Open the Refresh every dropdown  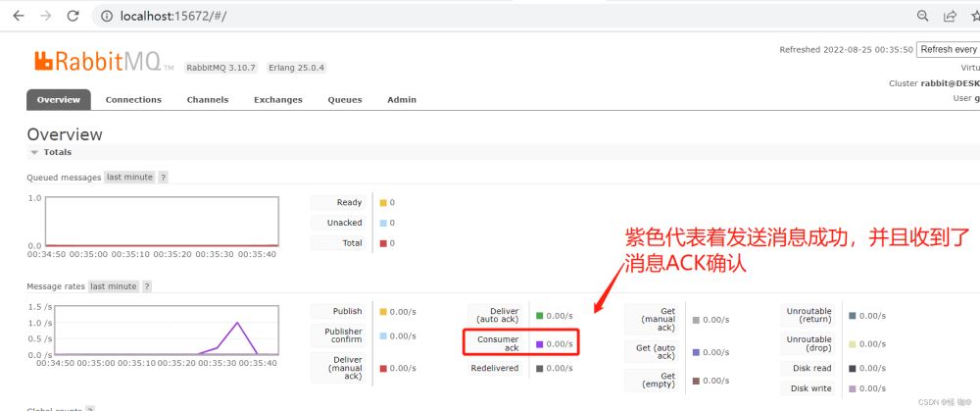click(948, 49)
